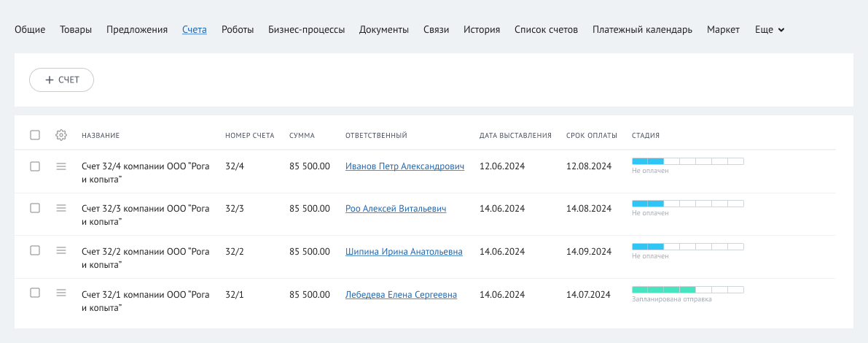Screen dimensions: 868x343
Task: Open profile link Иванов Петр Александрович
Action: coord(404,166)
